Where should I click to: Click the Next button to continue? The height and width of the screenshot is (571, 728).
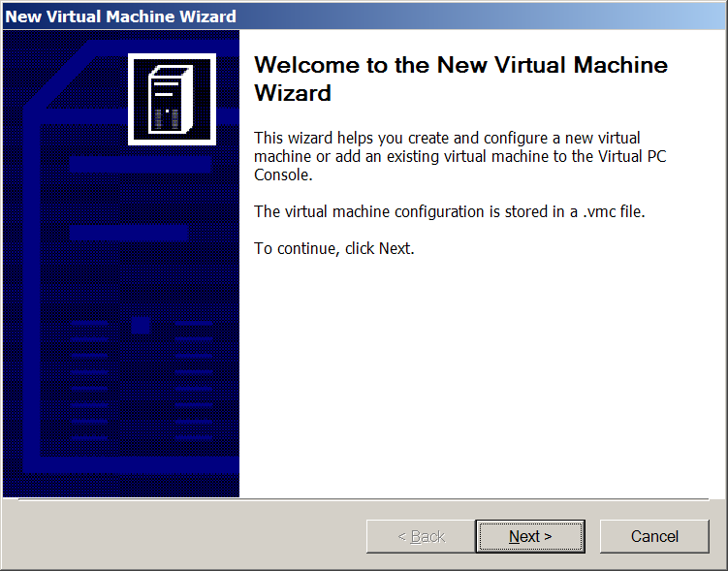click(529, 536)
